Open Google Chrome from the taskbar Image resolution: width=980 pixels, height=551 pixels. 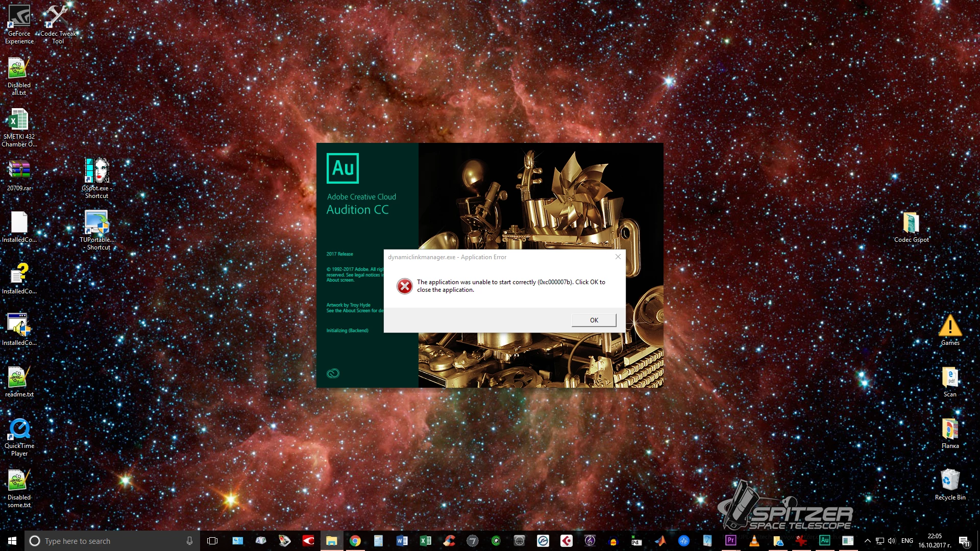pyautogui.click(x=355, y=541)
